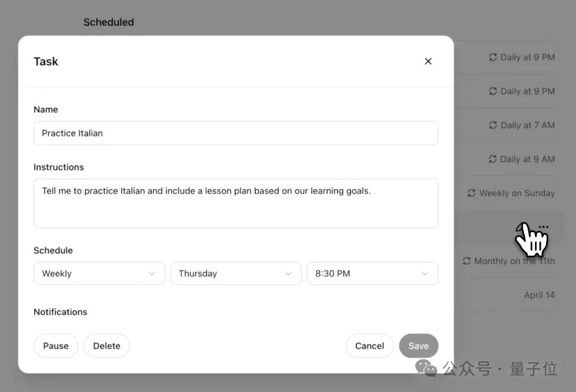
Task: Pause the task with the Pause button
Action: 56,346
